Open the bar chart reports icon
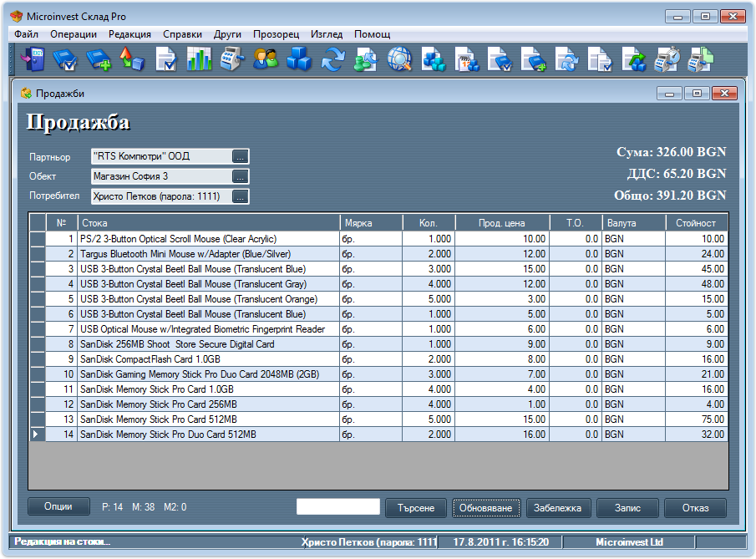 (199, 59)
